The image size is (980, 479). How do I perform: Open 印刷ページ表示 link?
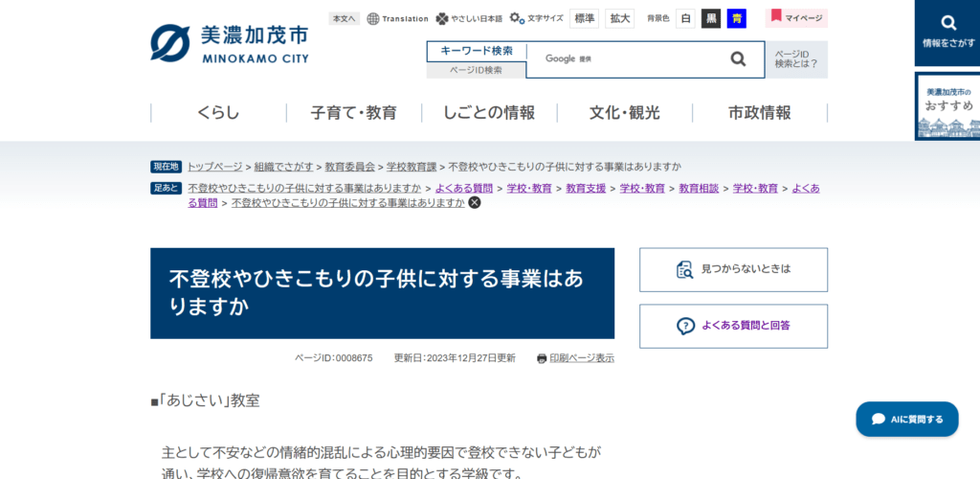coord(582,359)
